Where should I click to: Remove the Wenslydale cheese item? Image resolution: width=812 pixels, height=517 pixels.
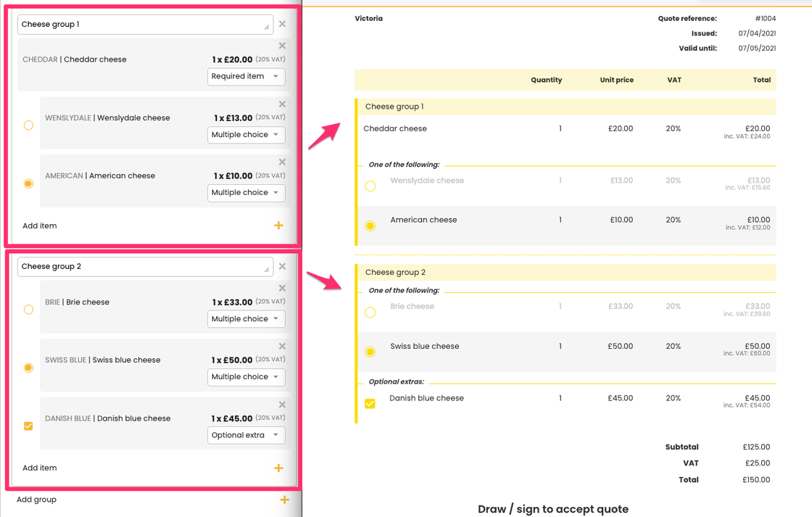(x=282, y=104)
